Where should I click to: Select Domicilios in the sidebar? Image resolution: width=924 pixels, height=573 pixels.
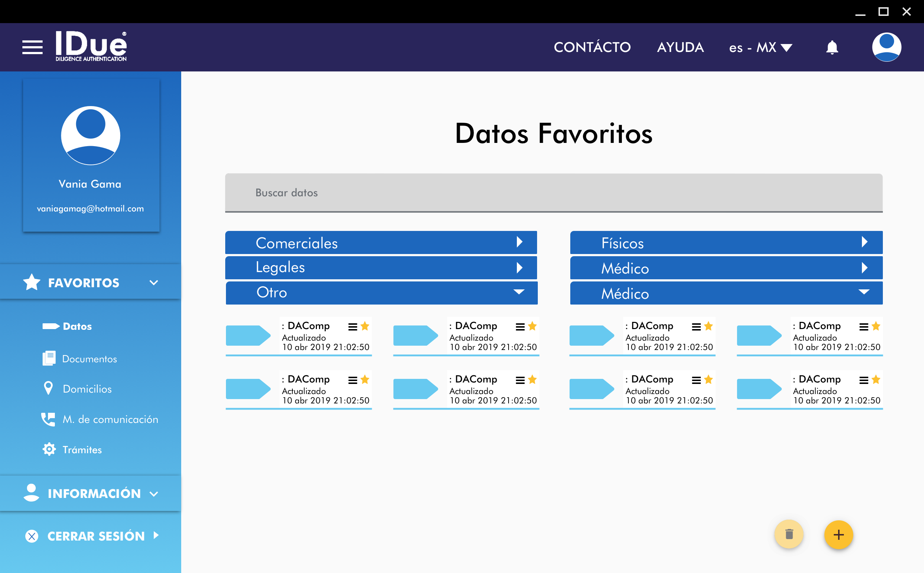tap(87, 389)
